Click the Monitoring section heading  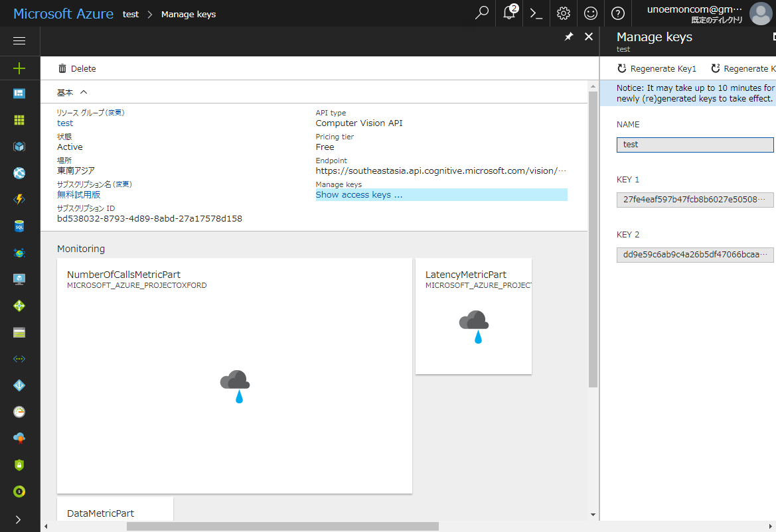[x=81, y=249]
